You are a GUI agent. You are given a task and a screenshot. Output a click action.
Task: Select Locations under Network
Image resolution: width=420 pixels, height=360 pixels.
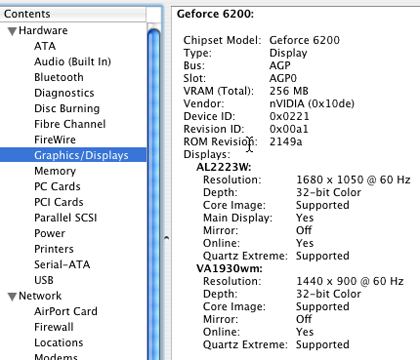[59, 343]
